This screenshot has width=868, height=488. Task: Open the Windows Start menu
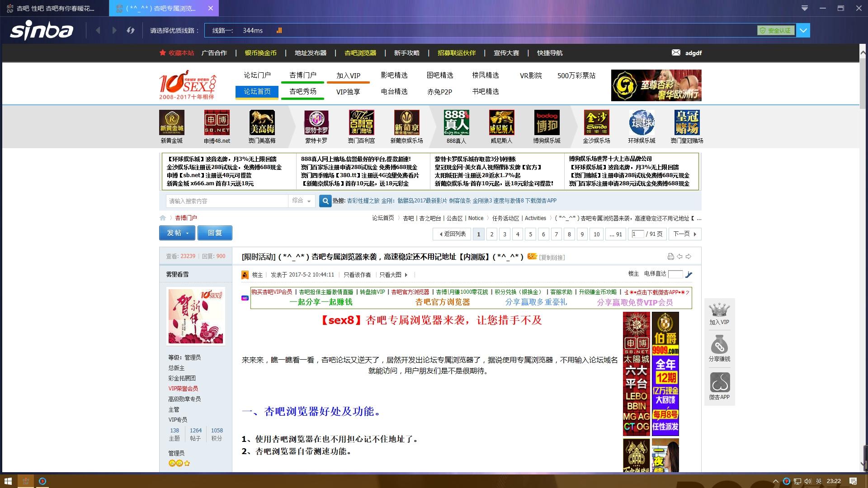pyautogui.click(x=8, y=481)
